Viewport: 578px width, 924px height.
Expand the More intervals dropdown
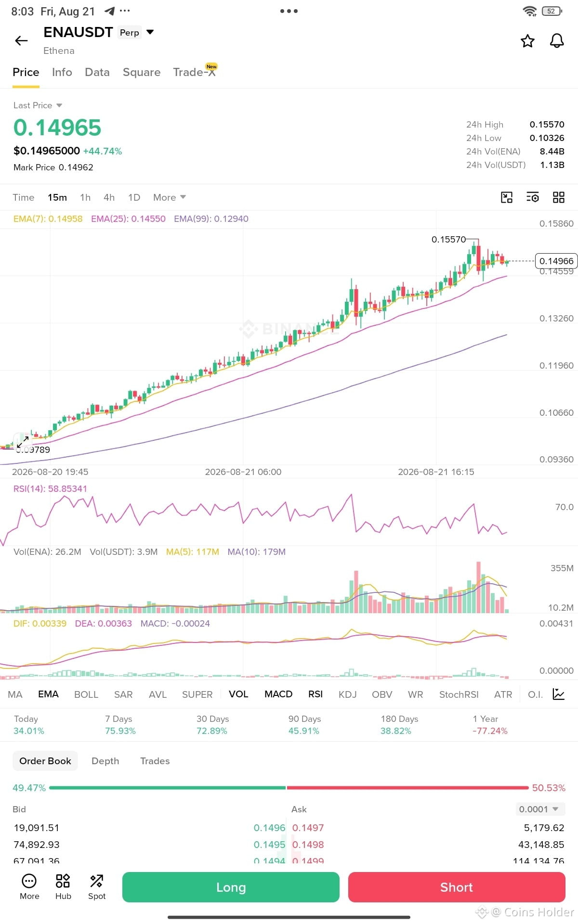[x=170, y=197]
